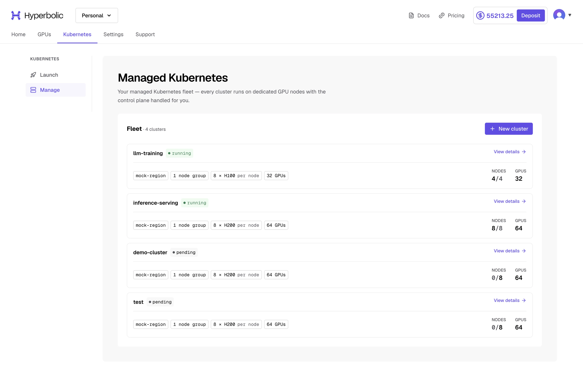Click the Deposit button

530,15
